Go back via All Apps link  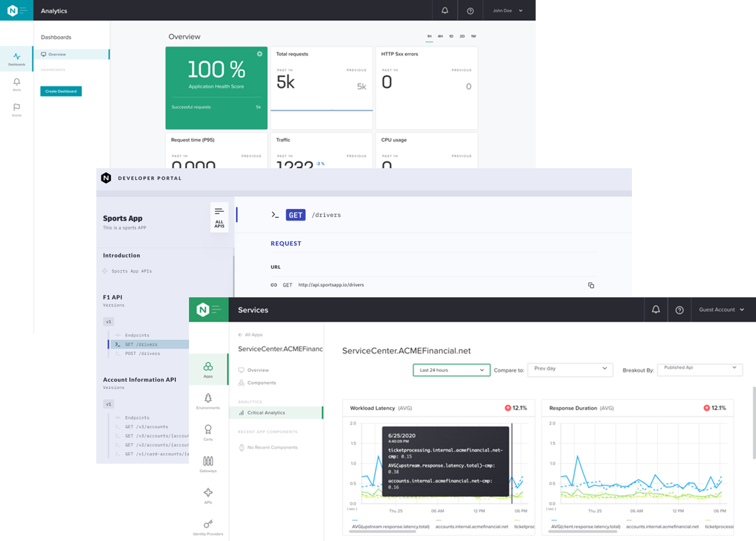point(250,335)
